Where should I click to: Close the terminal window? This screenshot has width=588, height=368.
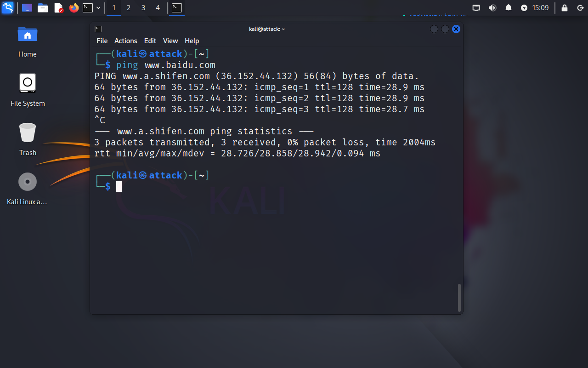pos(456,29)
